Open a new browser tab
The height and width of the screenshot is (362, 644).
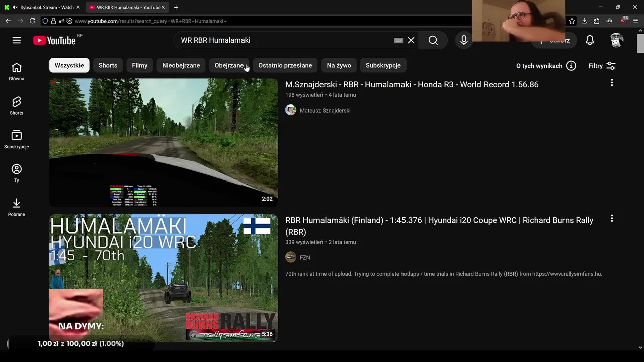pos(176,7)
